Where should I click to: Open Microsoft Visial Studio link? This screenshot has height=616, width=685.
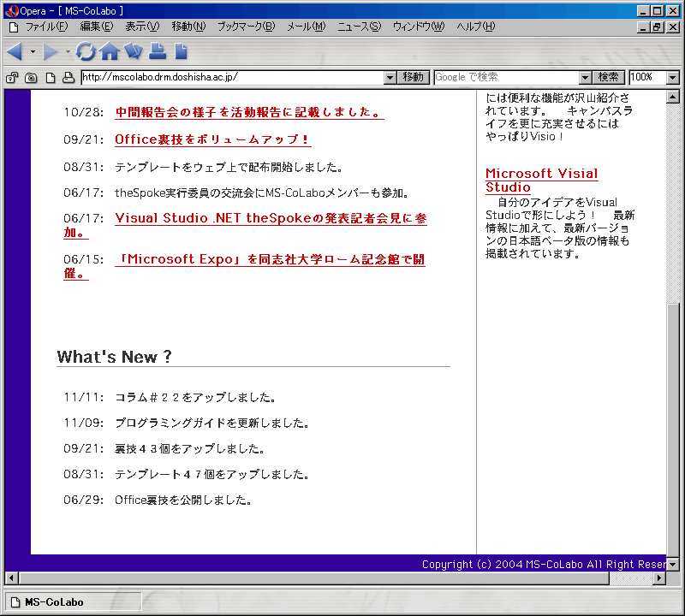tap(542, 181)
